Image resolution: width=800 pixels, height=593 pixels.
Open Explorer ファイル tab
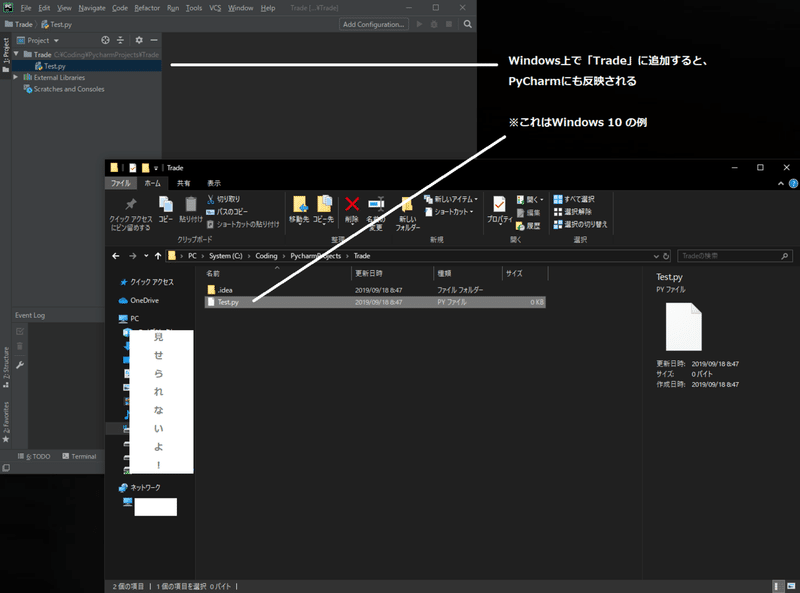click(x=120, y=183)
